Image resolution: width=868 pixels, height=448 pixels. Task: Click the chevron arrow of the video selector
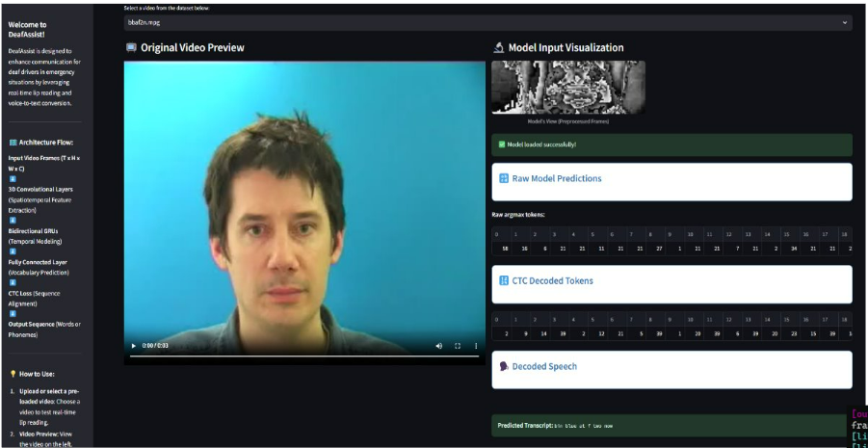[x=844, y=23]
